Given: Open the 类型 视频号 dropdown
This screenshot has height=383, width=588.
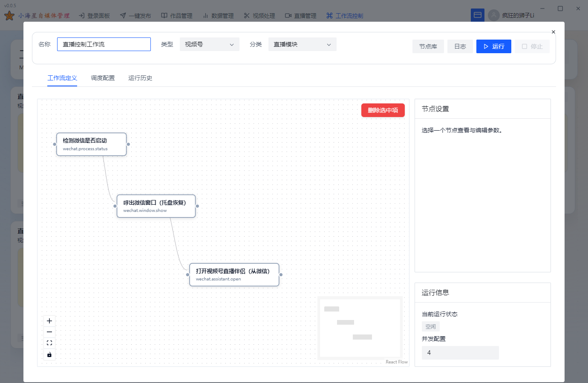Looking at the screenshot, I should coord(209,44).
